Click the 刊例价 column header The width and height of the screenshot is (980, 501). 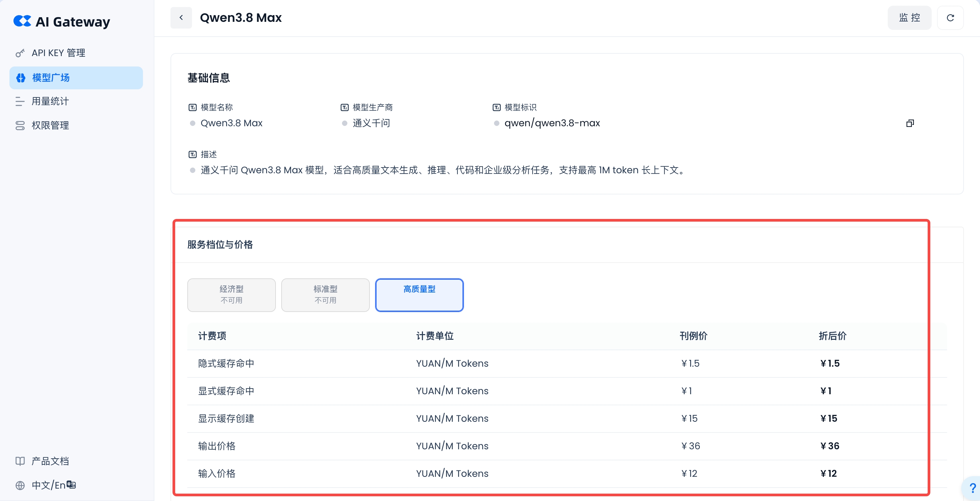(693, 336)
